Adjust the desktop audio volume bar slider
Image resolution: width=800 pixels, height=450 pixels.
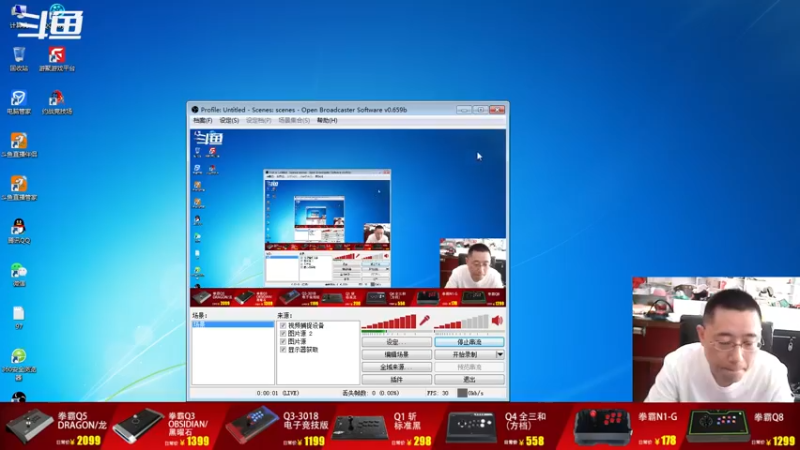tap(462, 321)
